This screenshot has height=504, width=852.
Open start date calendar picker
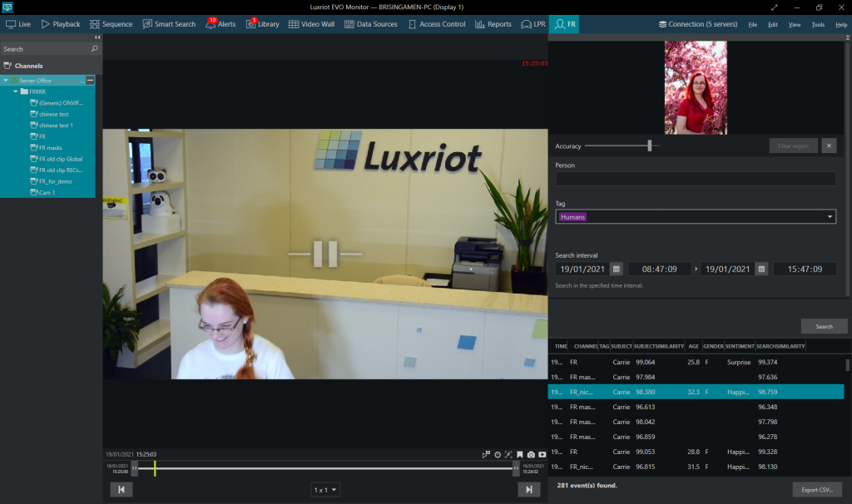coord(617,269)
